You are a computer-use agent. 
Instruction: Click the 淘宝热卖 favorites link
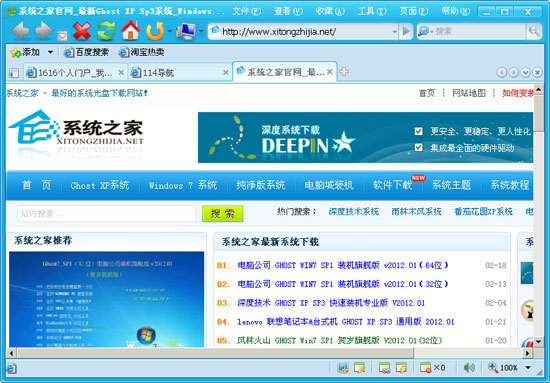coord(142,53)
